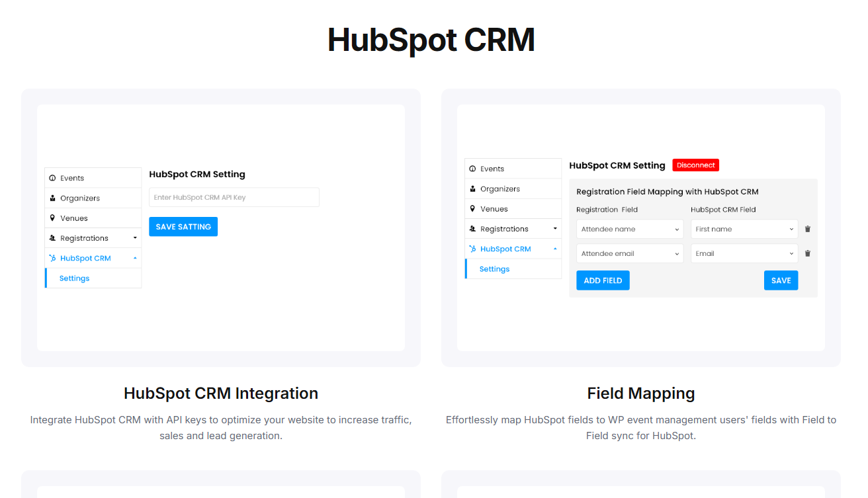868x498 pixels.
Task: Select Events in the left screenshot menu
Action: 93,178
